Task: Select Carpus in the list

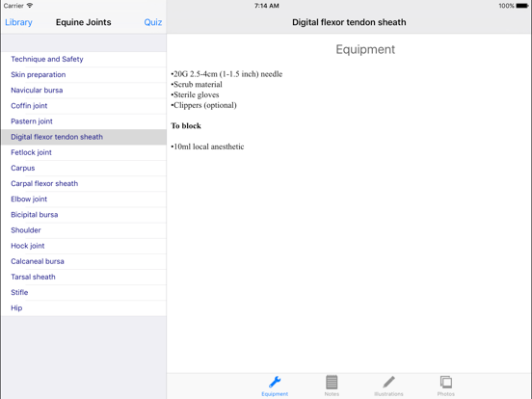Action: click(x=84, y=169)
